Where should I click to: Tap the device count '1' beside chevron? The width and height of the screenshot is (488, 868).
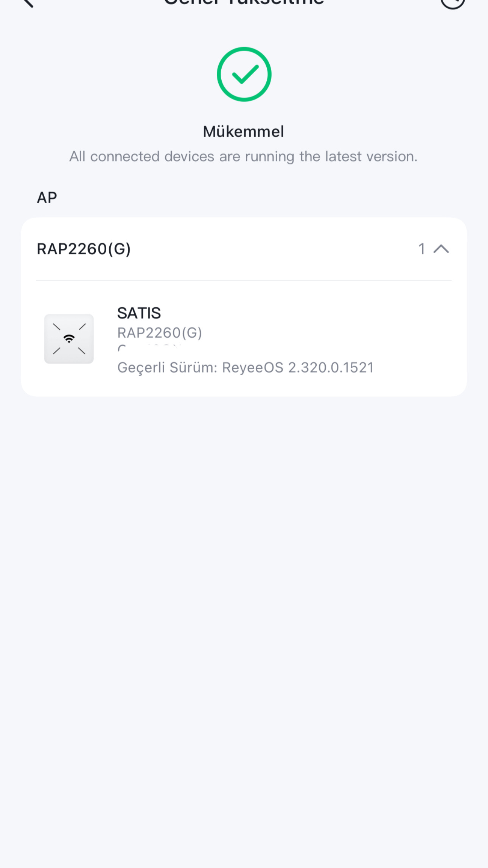coord(422,249)
